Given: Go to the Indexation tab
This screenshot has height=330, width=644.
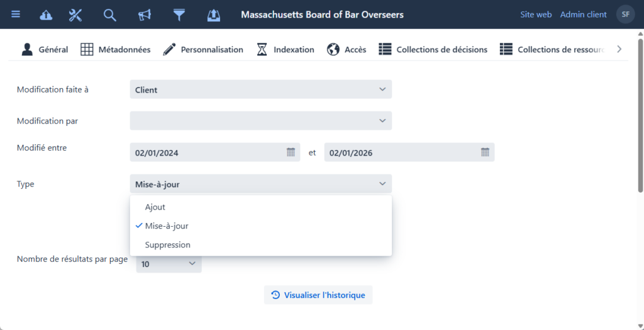Looking at the screenshot, I should click(285, 50).
